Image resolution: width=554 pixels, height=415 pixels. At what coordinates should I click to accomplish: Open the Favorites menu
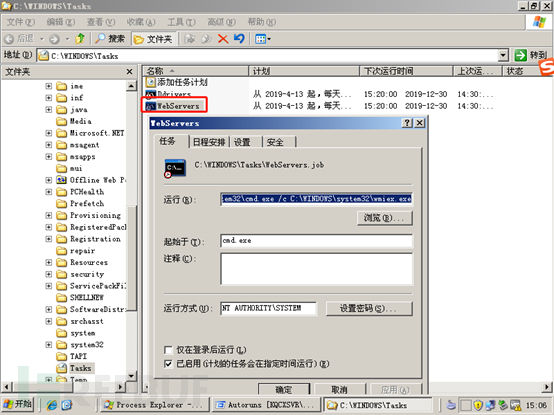pos(141,22)
